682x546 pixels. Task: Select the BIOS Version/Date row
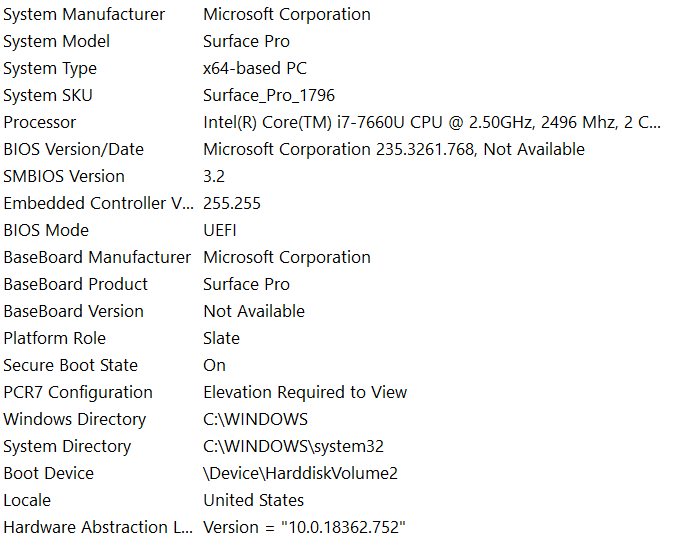pyautogui.click(x=73, y=150)
